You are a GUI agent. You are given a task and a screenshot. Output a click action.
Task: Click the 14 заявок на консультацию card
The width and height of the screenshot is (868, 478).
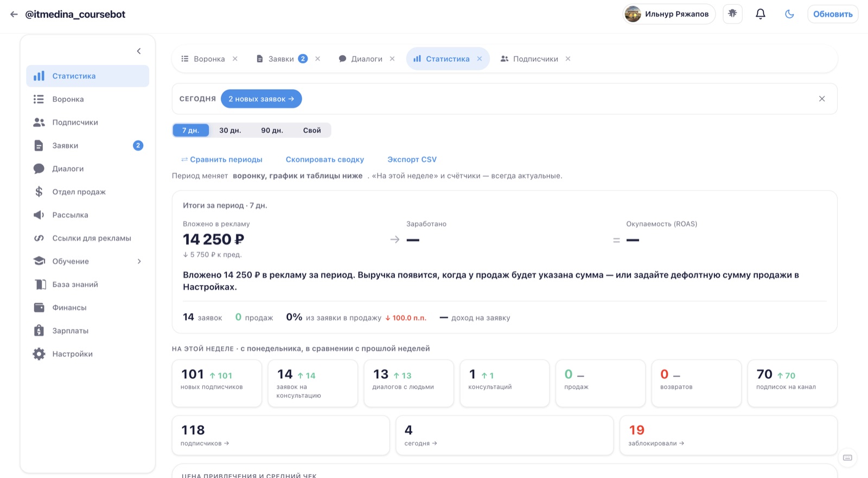[313, 383]
